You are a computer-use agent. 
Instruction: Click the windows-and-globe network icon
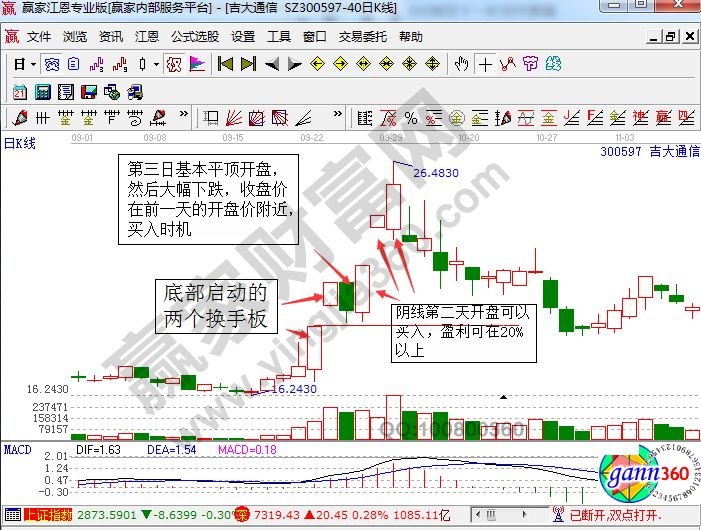[112, 92]
